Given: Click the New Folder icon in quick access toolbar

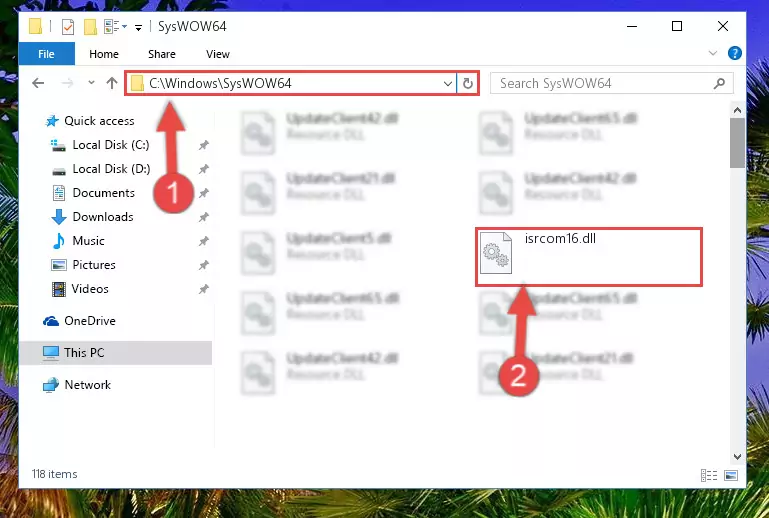Looking at the screenshot, I should coord(90,26).
